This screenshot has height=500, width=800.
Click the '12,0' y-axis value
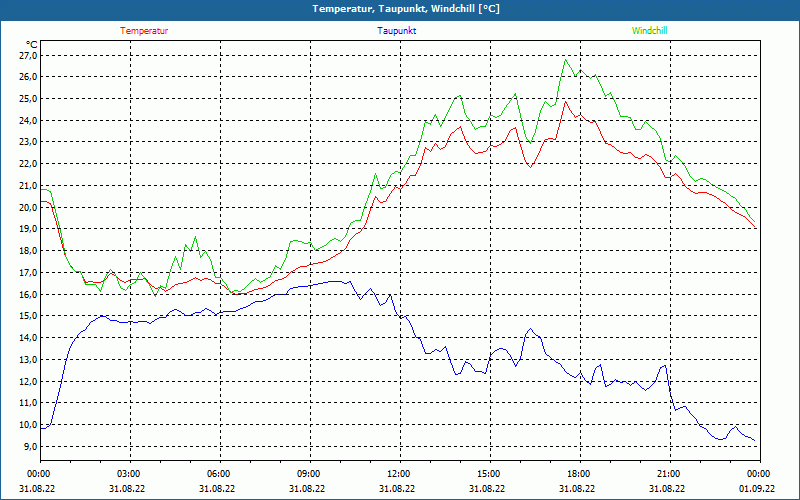[28, 381]
